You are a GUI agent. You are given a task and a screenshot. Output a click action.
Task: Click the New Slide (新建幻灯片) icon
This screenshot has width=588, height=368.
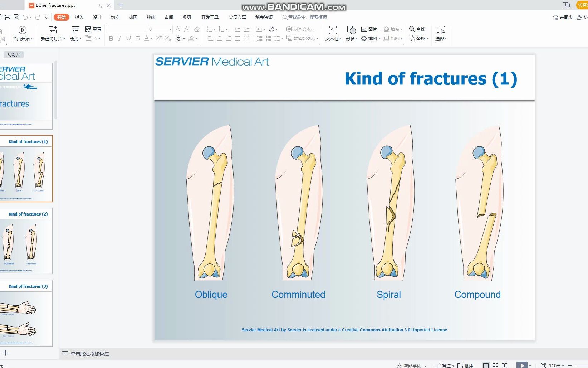click(x=53, y=30)
